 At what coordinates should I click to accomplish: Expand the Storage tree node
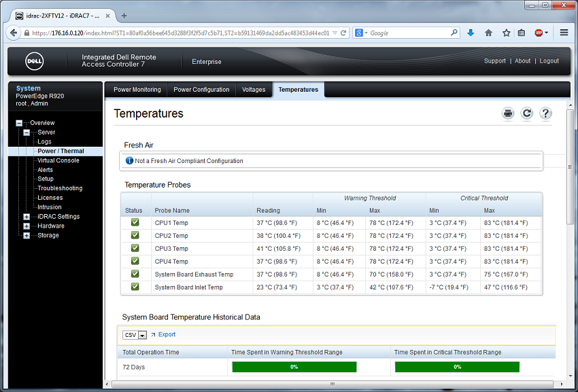pos(27,236)
